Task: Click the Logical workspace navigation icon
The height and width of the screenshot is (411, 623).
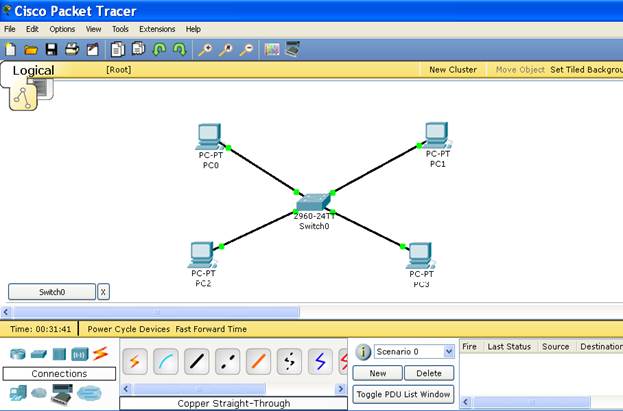Action: point(23,97)
